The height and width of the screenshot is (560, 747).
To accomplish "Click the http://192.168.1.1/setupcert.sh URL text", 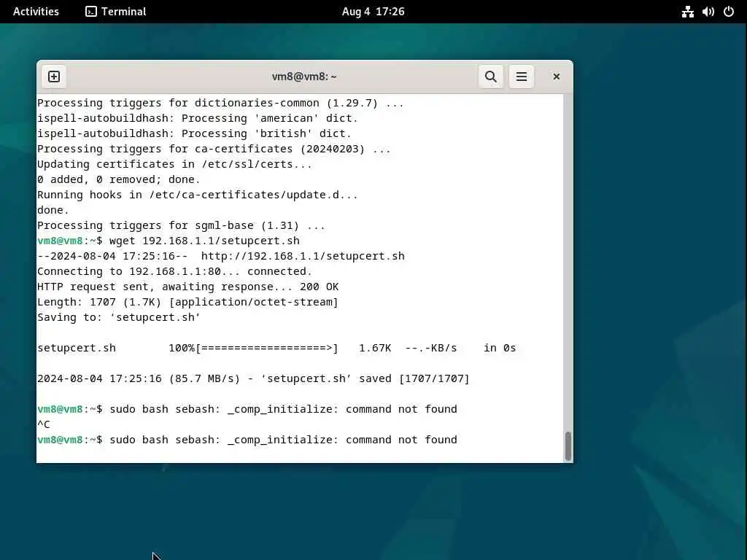I will (303, 256).
